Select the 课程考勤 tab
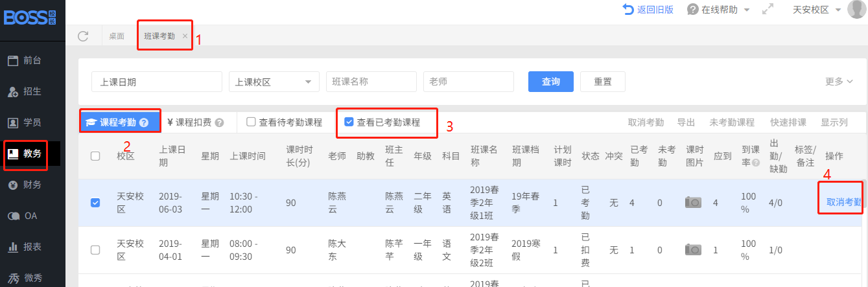This screenshot has height=287, width=868. [120, 122]
